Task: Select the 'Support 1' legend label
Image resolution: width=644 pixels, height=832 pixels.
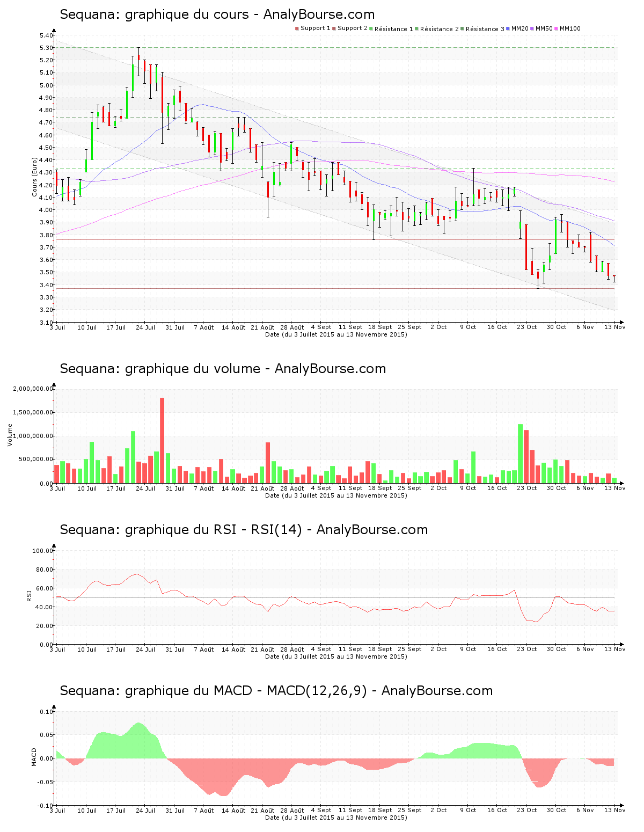Action: pos(316,28)
